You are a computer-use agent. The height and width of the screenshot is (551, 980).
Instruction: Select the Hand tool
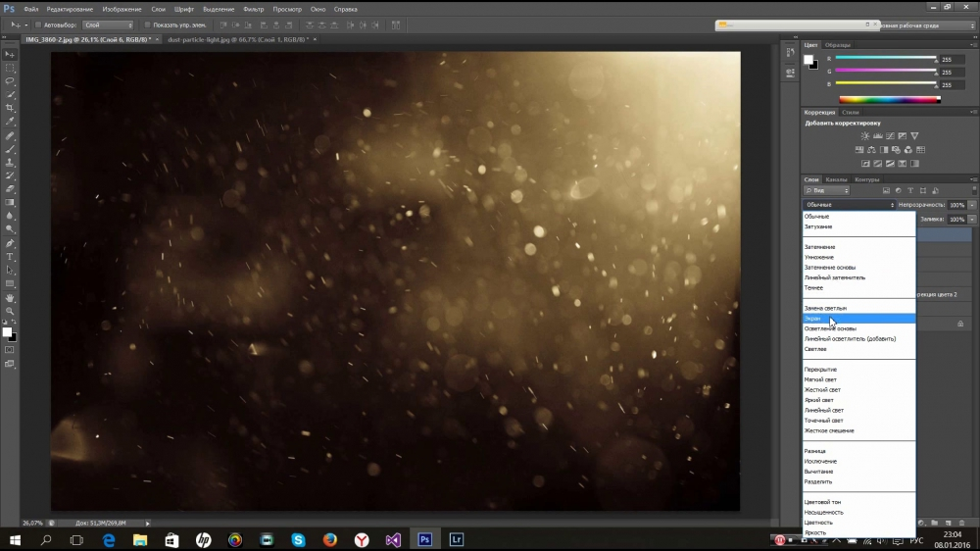point(10,297)
